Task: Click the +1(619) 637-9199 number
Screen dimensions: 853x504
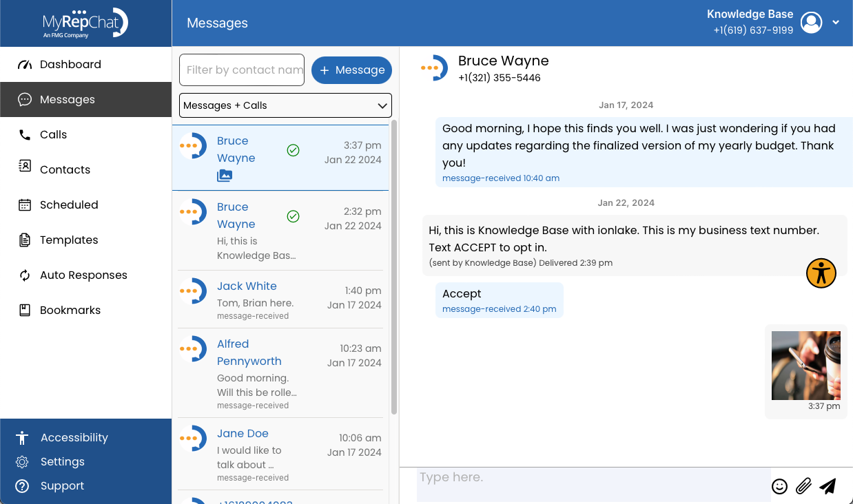Action: (753, 31)
